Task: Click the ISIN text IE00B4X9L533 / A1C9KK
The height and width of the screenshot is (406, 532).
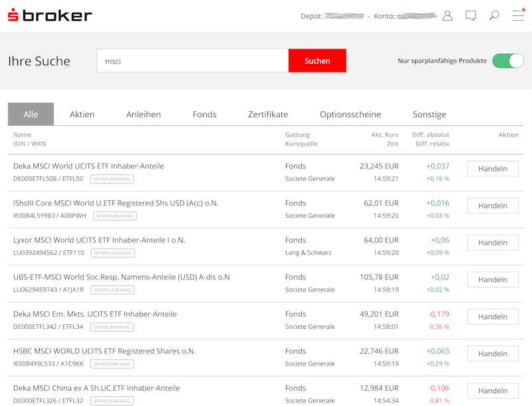Action: point(49,363)
